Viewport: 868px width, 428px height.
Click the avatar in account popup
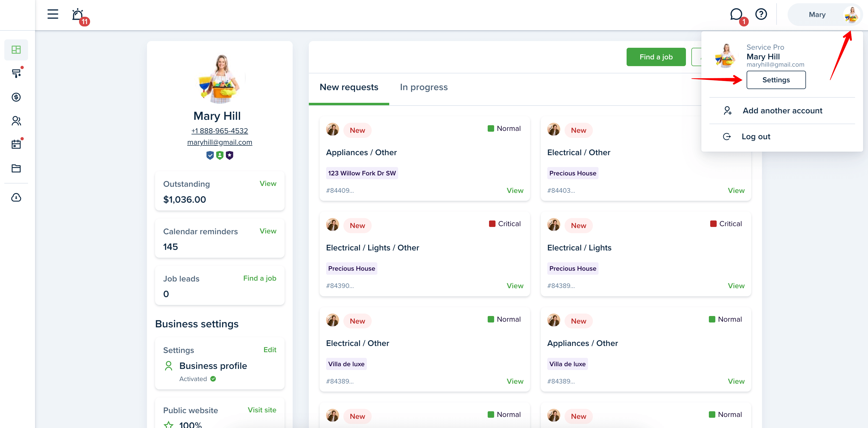(726, 56)
